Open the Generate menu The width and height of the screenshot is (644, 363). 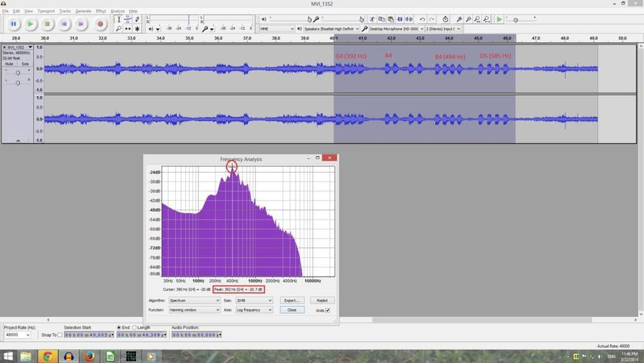pos(83,11)
